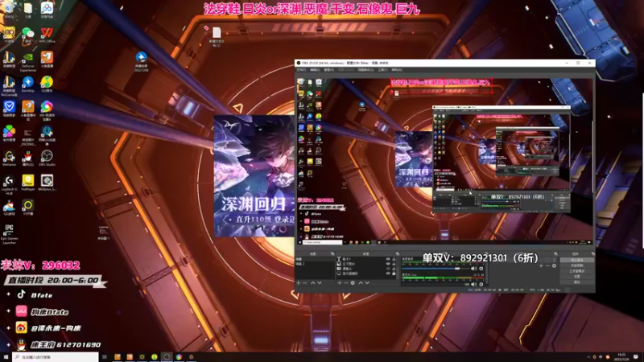
Task: Open the PotPlayer desktop shortcut
Action: tap(27, 183)
